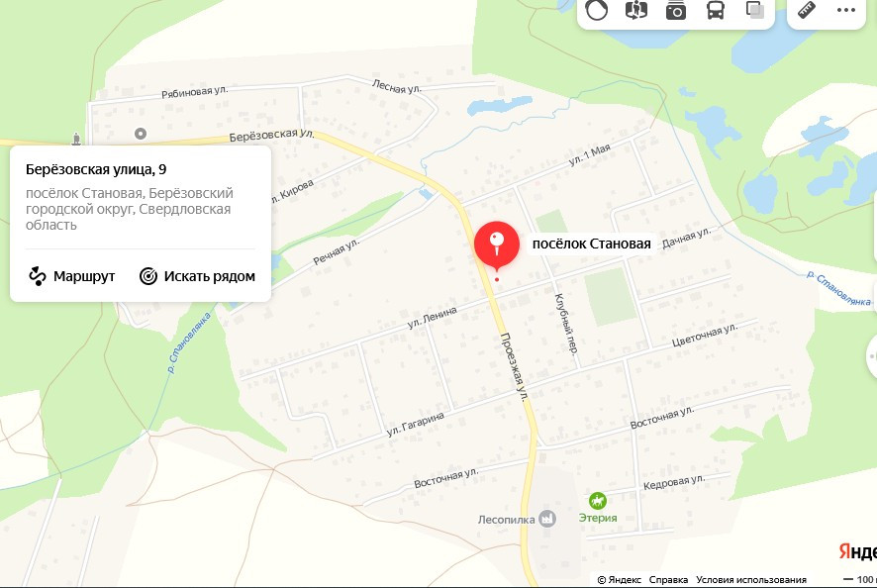Click the monument icon on left edge

(76, 139)
